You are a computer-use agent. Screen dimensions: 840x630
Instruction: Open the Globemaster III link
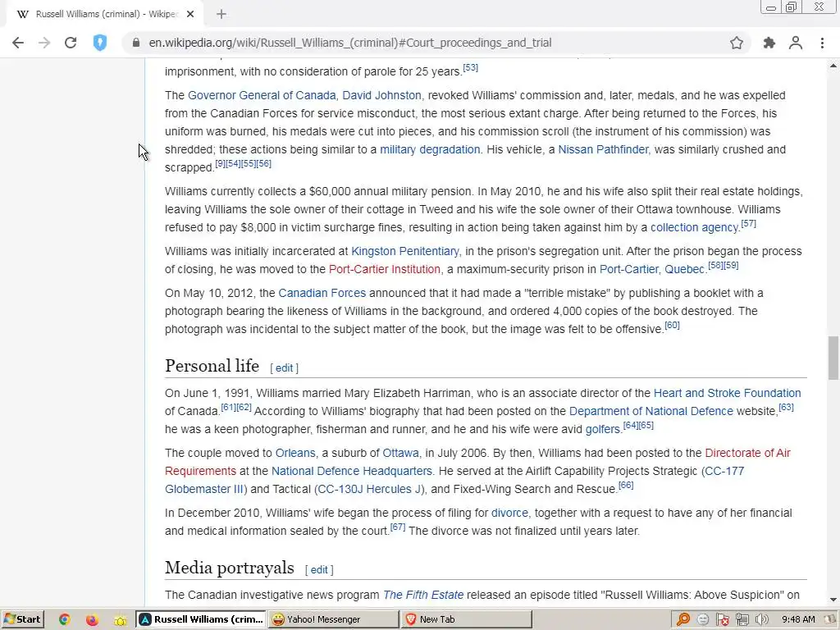tap(203, 489)
